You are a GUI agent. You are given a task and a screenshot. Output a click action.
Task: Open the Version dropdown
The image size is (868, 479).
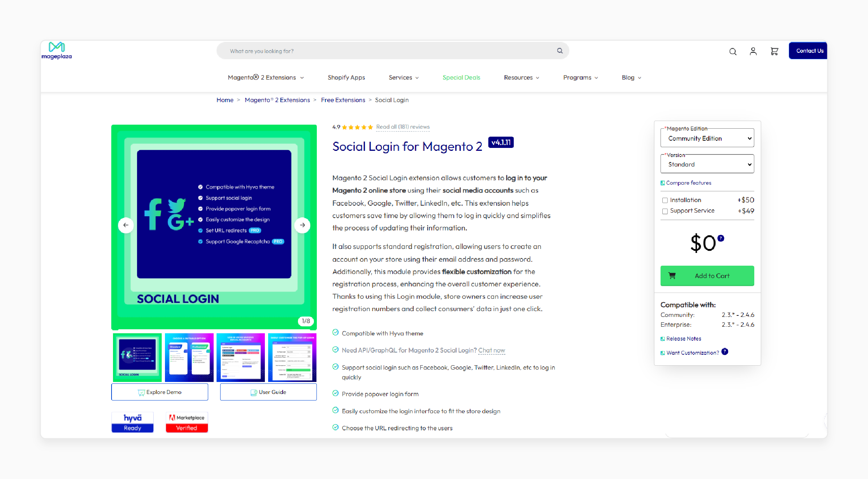(x=707, y=164)
